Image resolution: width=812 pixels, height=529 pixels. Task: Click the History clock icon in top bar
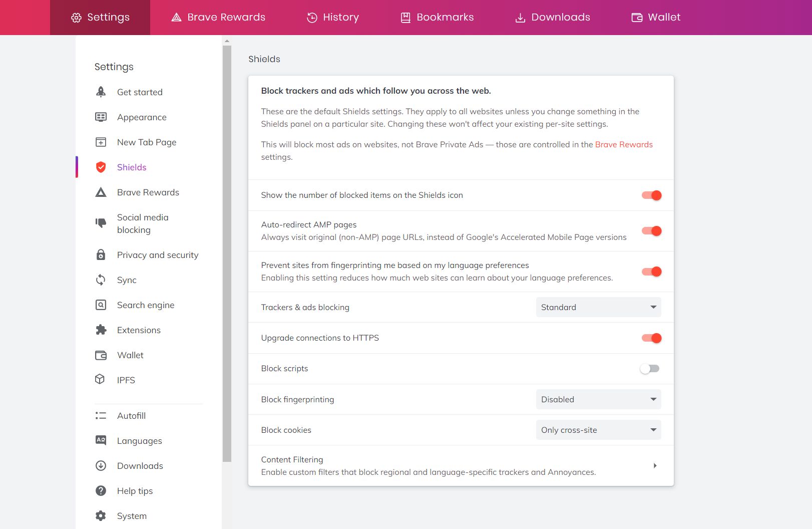tap(312, 18)
